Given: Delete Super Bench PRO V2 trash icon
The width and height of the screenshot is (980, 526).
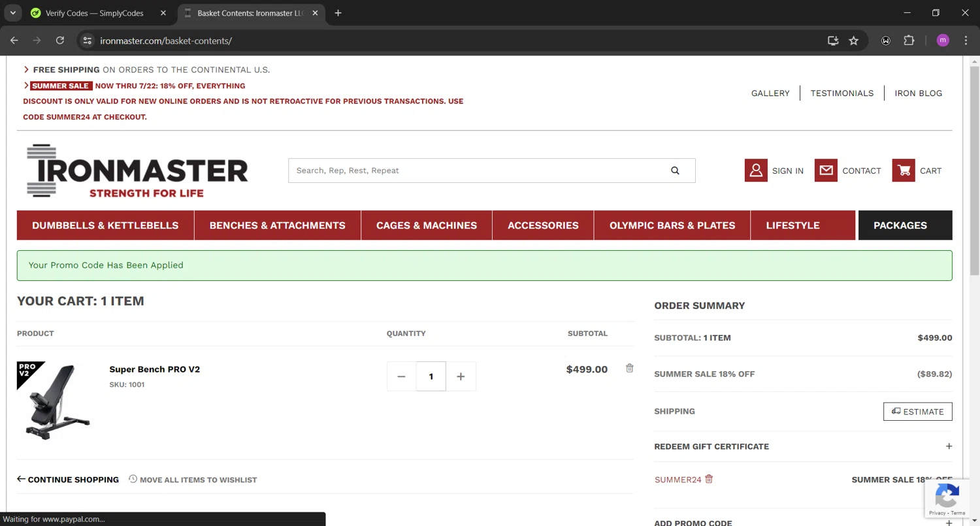Looking at the screenshot, I should [x=630, y=369].
